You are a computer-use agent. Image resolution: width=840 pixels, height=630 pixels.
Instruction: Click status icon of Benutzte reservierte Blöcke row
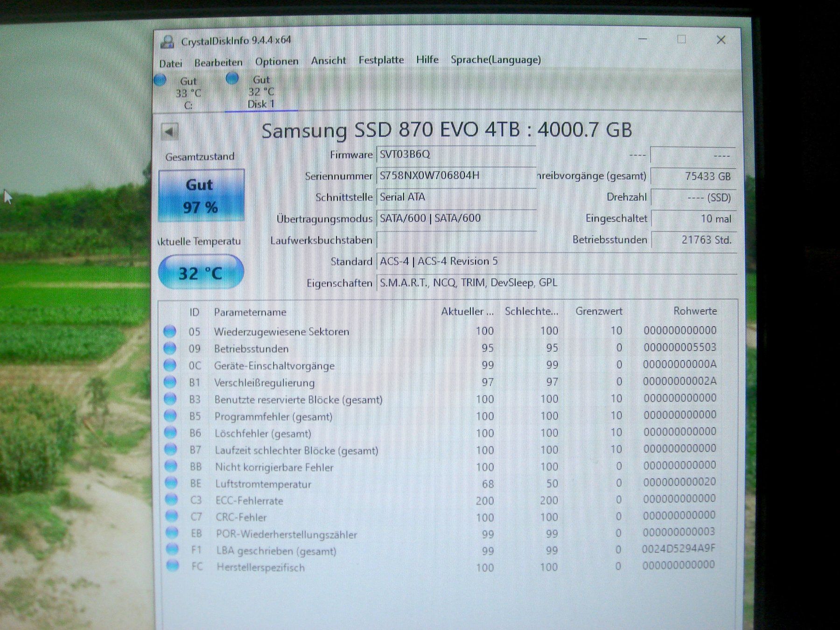click(x=170, y=399)
